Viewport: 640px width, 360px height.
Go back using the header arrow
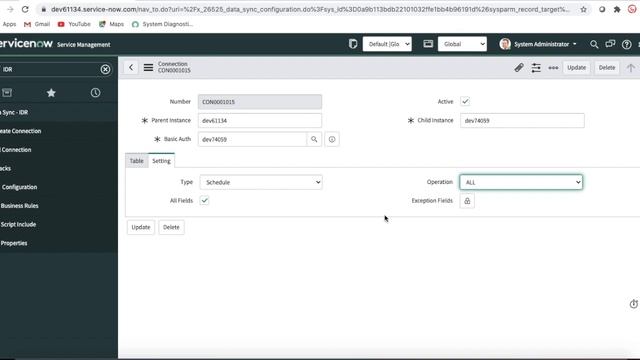[x=131, y=67]
